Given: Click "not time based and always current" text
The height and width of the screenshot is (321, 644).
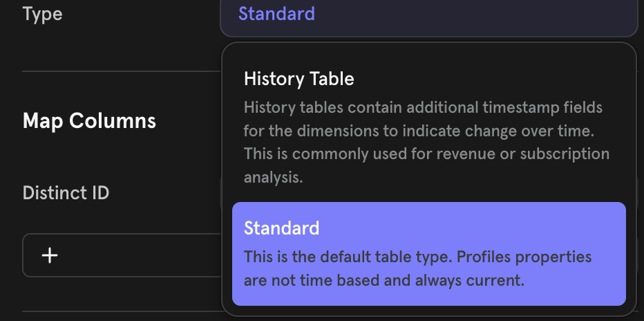Looking at the screenshot, I should pyautogui.click(x=383, y=280).
